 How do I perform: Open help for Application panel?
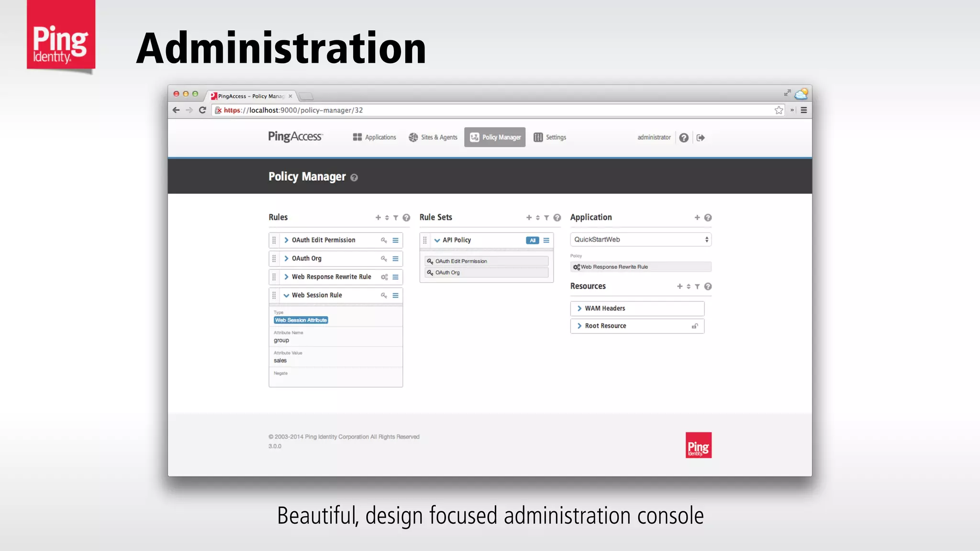[708, 218]
